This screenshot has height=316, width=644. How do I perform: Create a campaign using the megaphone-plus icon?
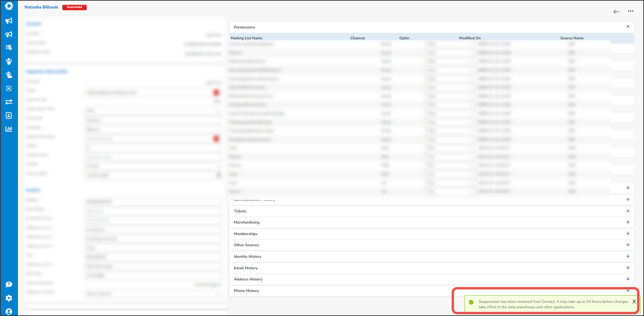[9, 34]
